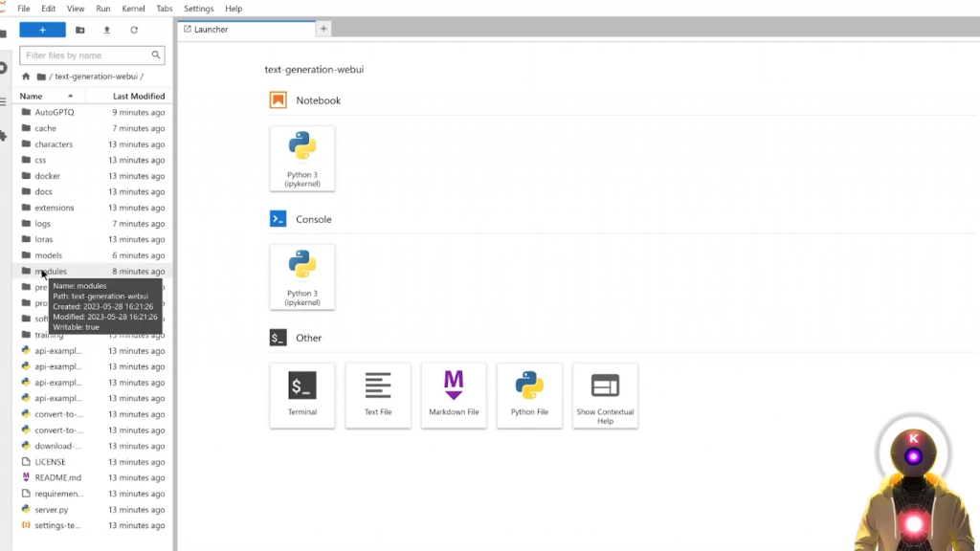
Task: Select the logs folder
Action: (91, 224)
